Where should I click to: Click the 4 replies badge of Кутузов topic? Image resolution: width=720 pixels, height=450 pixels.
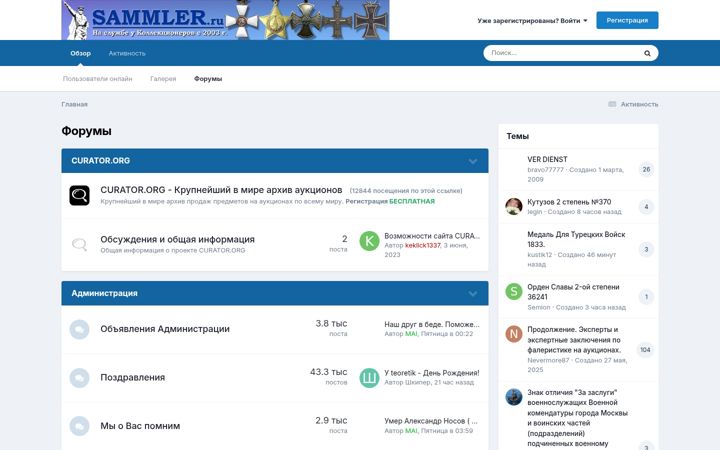click(646, 207)
